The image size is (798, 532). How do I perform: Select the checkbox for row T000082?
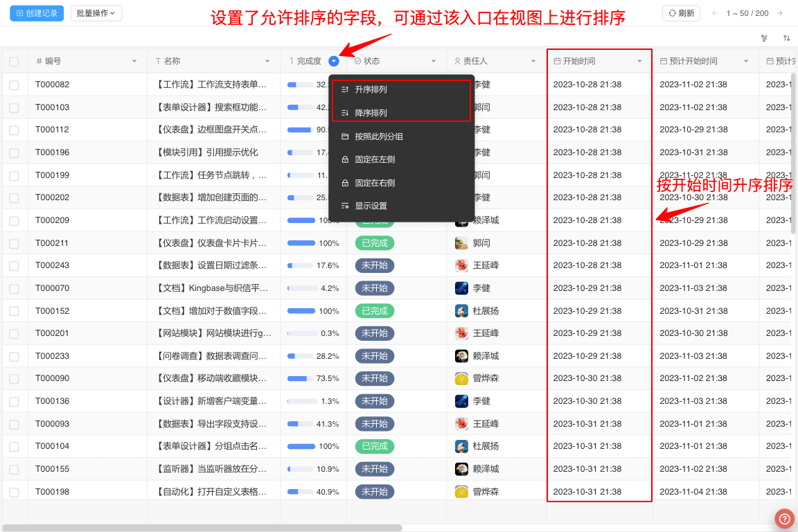coord(14,84)
